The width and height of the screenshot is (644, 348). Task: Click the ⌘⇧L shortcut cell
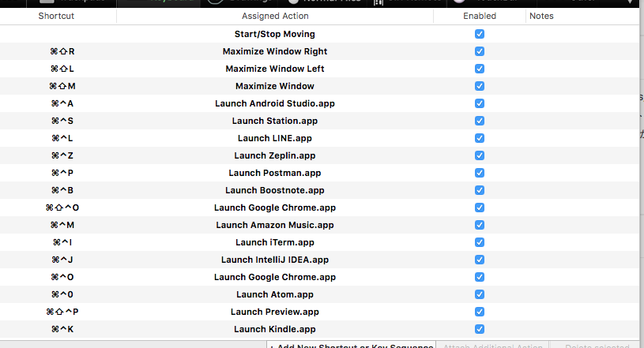click(x=62, y=69)
